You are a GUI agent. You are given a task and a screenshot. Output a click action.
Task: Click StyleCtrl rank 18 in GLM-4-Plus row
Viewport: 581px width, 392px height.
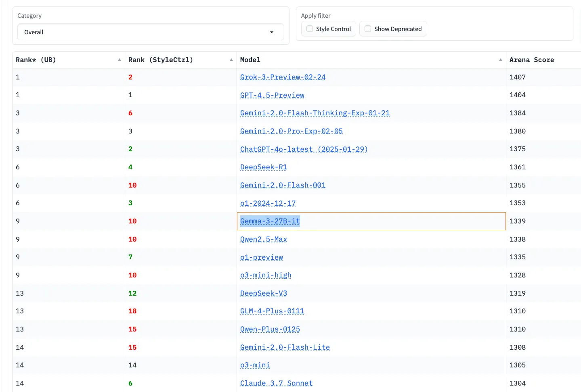click(x=132, y=311)
